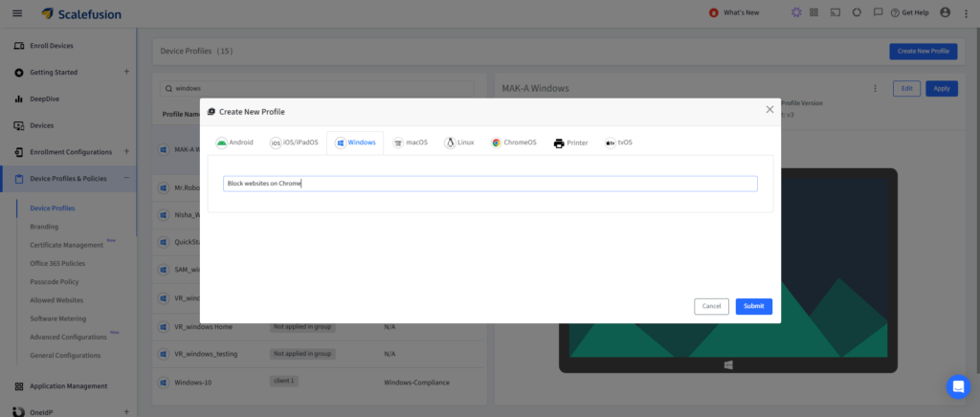
Task: Open General Configurations submenu item
Action: [65, 355]
